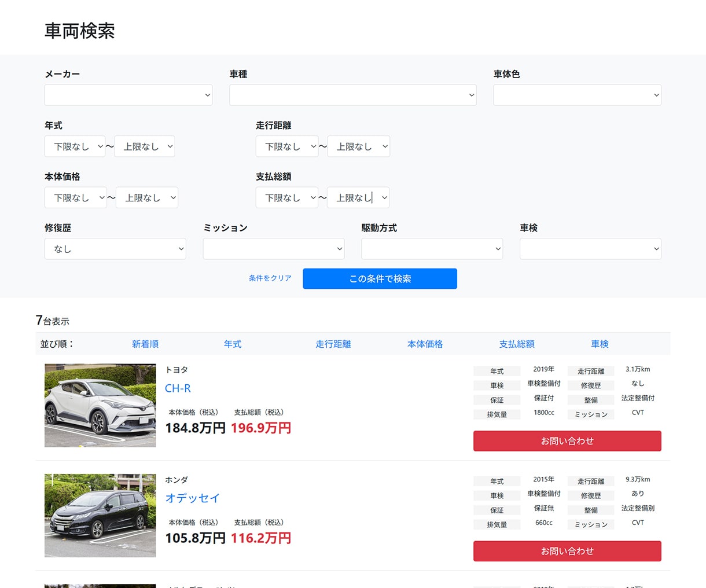Click the 3.1万km mileage value
706x588 pixels.
[x=638, y=369]
